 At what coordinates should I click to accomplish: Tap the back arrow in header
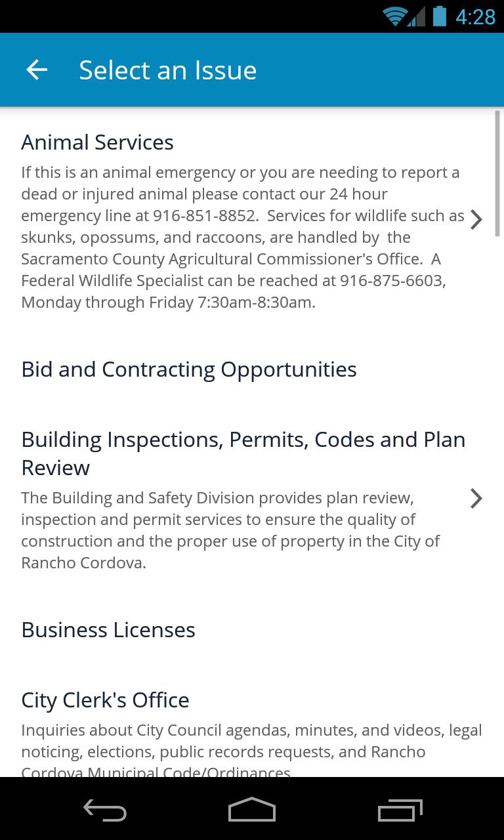(37, 70)
